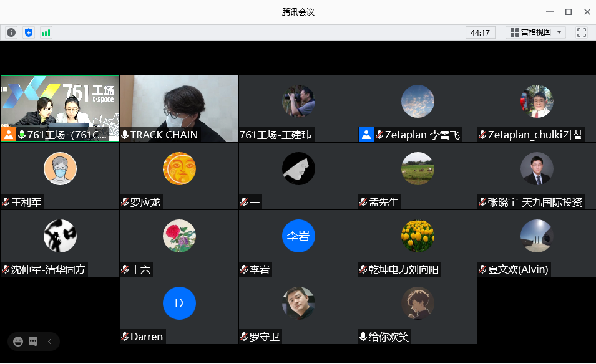Click the orange host icon on 761工场 tile

pyautogui.click(x=8, y=135)
